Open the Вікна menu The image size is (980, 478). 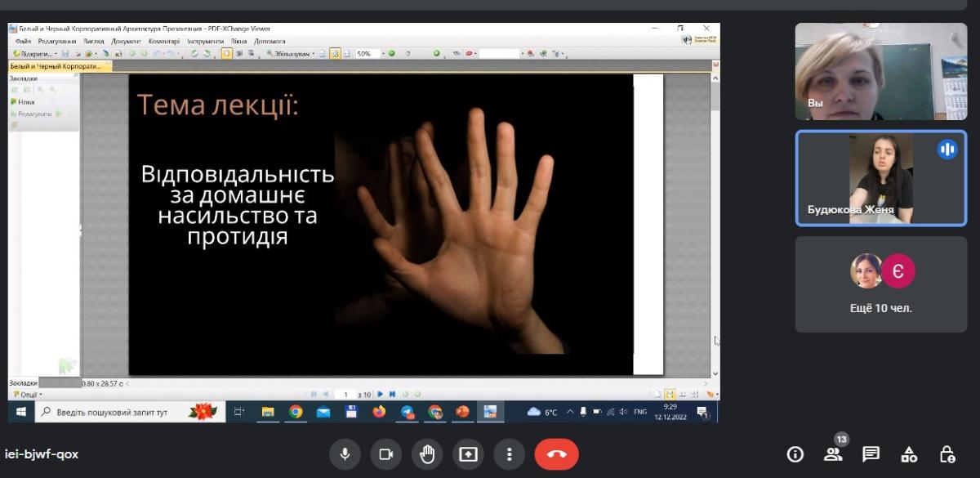[x=238, y=41]
